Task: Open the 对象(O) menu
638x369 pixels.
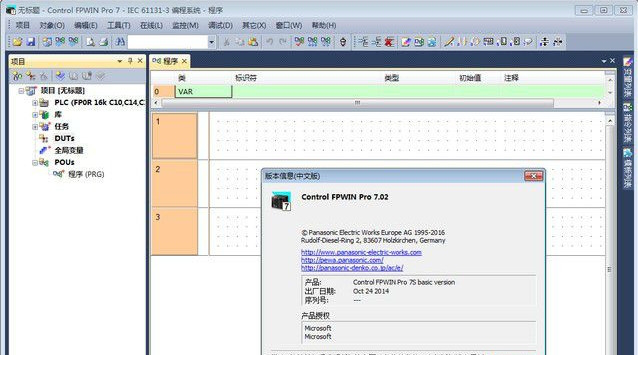Action: coord(52,25)
